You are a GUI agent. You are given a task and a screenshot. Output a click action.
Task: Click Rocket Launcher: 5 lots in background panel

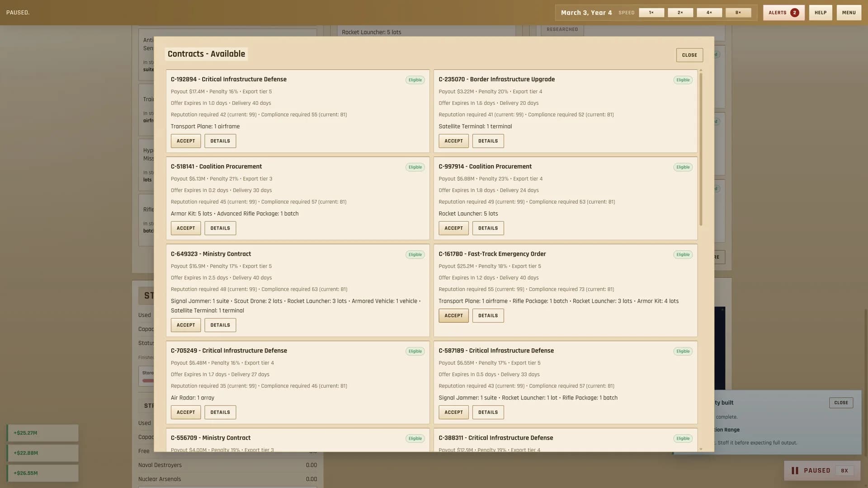pos(372,32)
